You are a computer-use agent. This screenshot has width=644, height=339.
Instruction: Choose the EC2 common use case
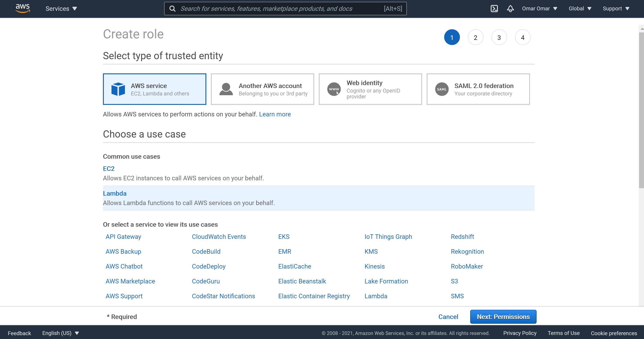click(x=109, y=169)
